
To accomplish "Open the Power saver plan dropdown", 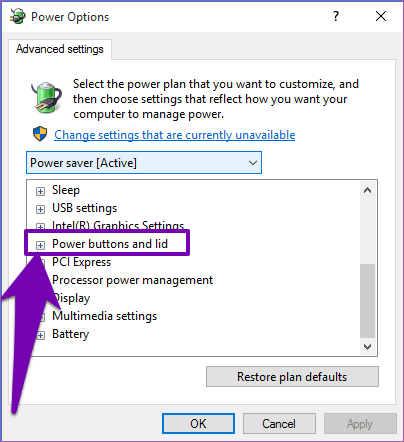I will coord(144,163).
